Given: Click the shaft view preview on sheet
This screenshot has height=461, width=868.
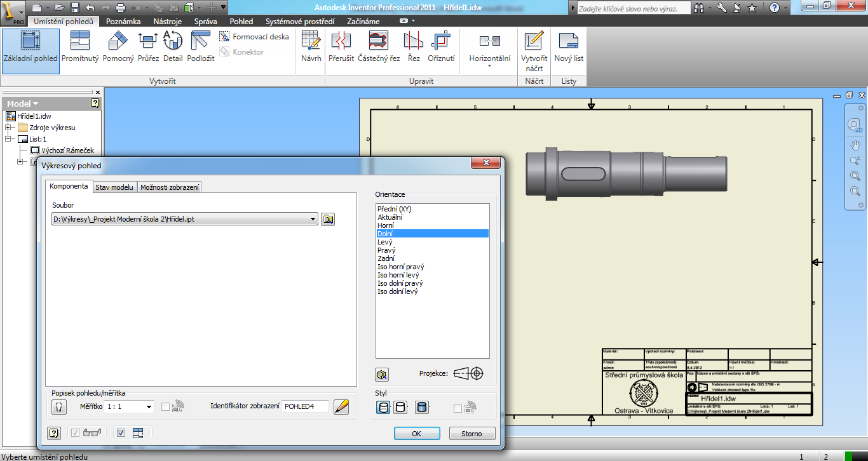Looking at the screenshot, I should [x=625, y=173].
